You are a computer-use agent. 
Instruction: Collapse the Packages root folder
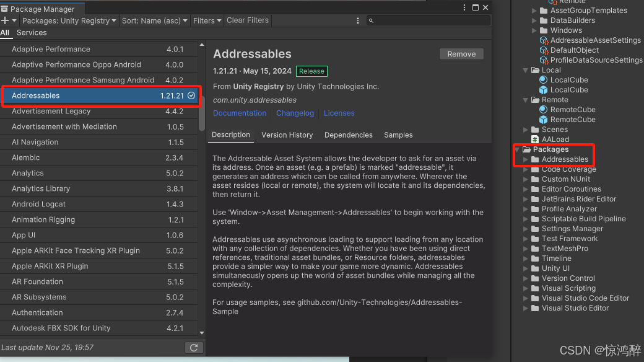[518, 149]
